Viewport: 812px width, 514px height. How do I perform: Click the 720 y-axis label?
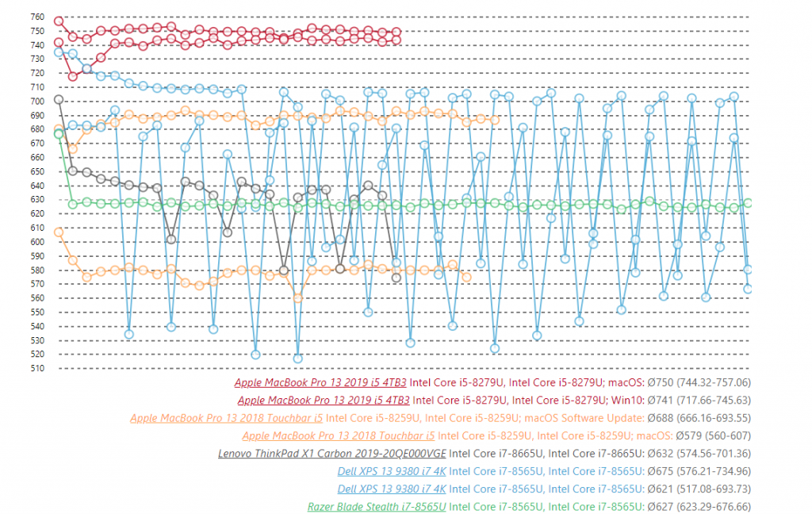37,73
